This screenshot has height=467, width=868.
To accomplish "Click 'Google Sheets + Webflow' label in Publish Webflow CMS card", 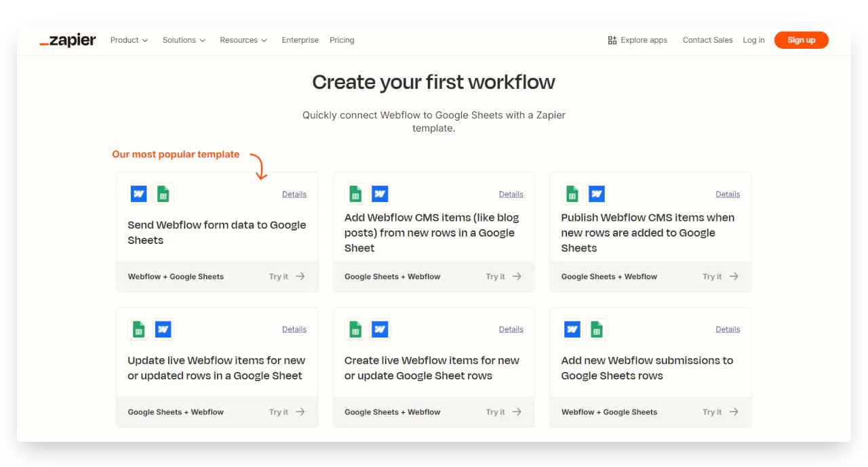I will pyautogui.click(x=609, y=277).
